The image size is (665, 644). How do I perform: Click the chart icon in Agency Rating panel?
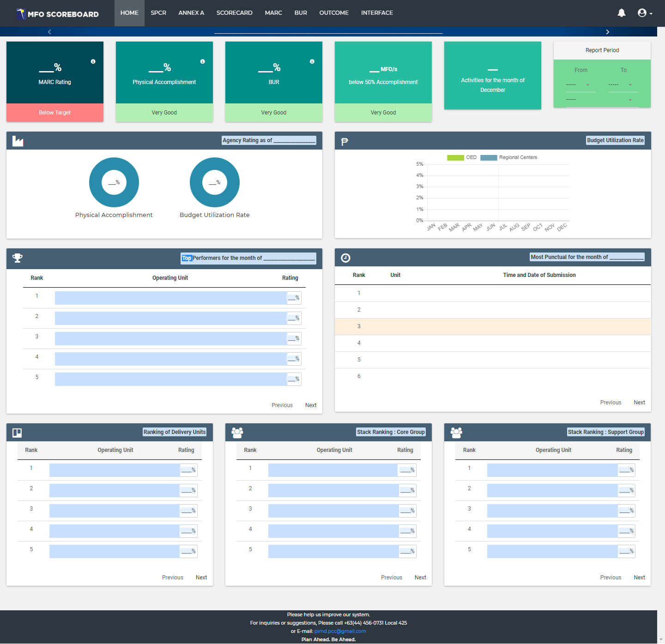tap(18, 141)
